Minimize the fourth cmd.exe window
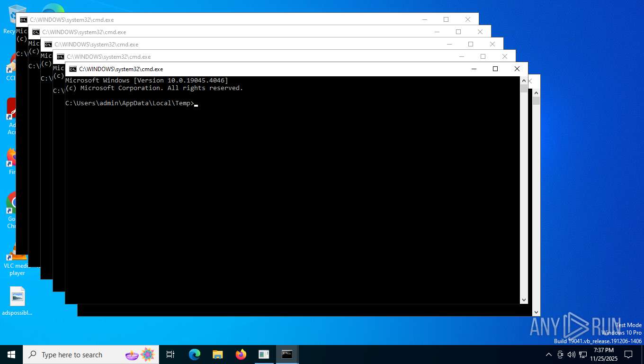Image resolution: width=644 pixels, height=364 pixels. pyautogui.click(x=437, y=32)
